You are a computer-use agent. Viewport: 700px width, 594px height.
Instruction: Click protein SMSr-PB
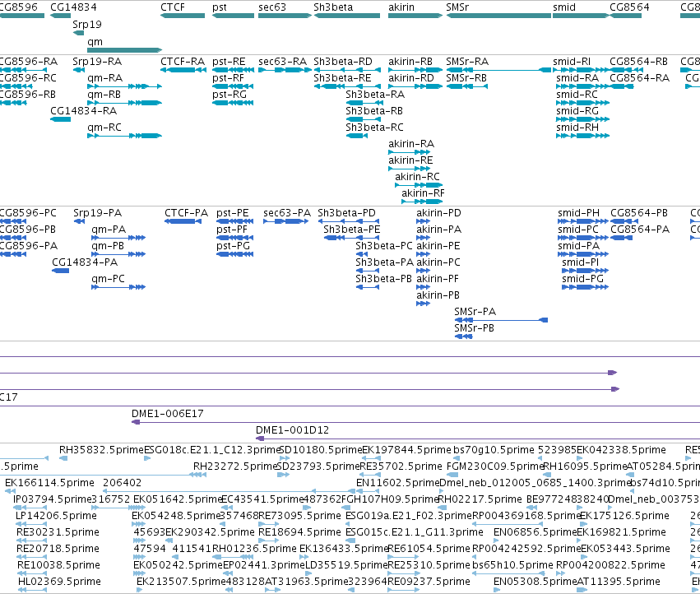[x=463, y=336]
